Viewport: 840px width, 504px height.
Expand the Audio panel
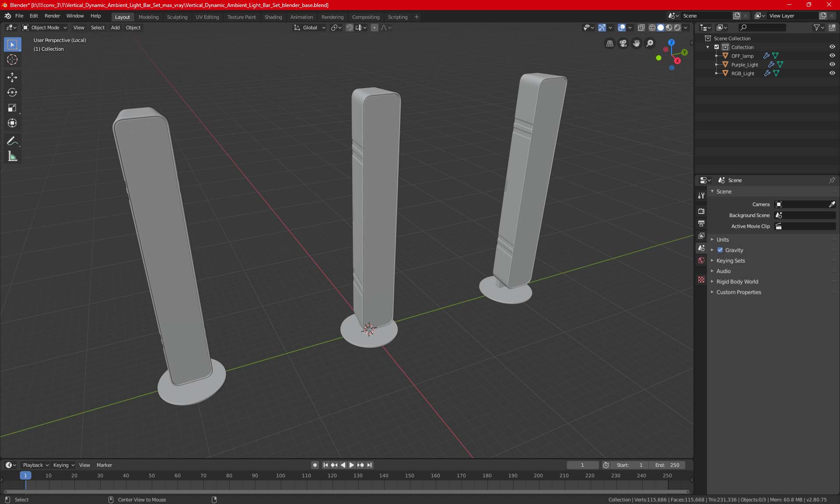(723, 271)
